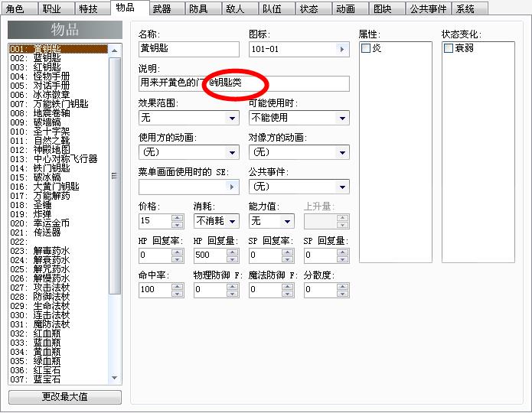The image size is (532, 413).
Task: Decrease HP 回复量 with down arrow
Action: pos(233,259)
